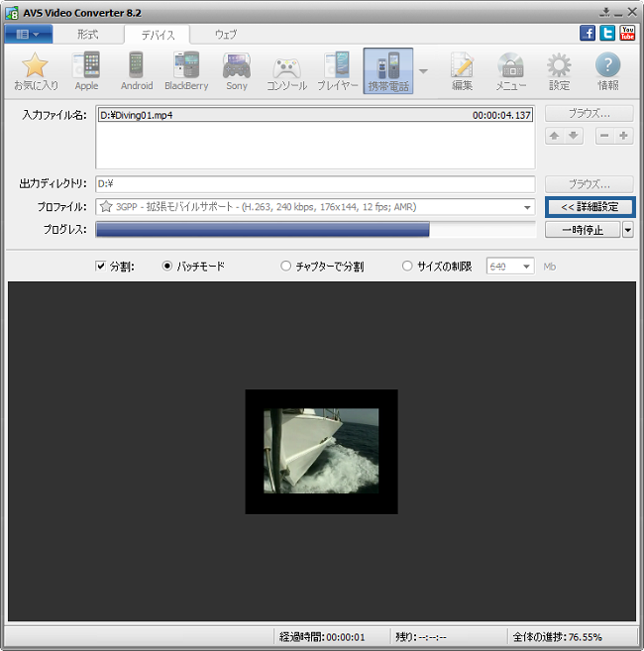Select the チャプターで分割 radio button

tap(286, 267)
